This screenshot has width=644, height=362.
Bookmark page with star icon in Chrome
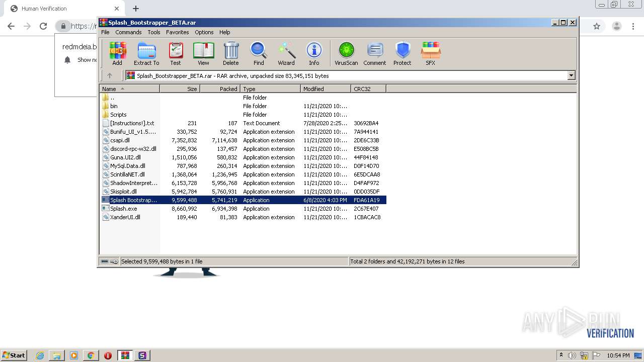(597, 26)
